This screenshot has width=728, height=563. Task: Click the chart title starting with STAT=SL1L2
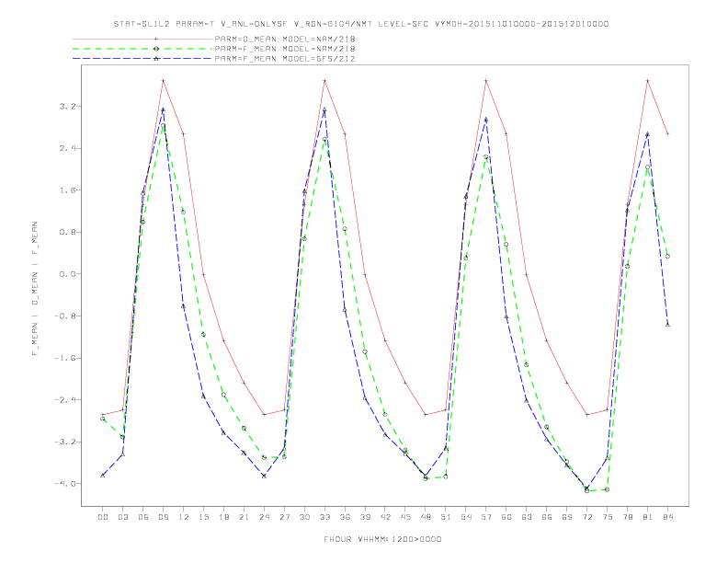[361, 24]
